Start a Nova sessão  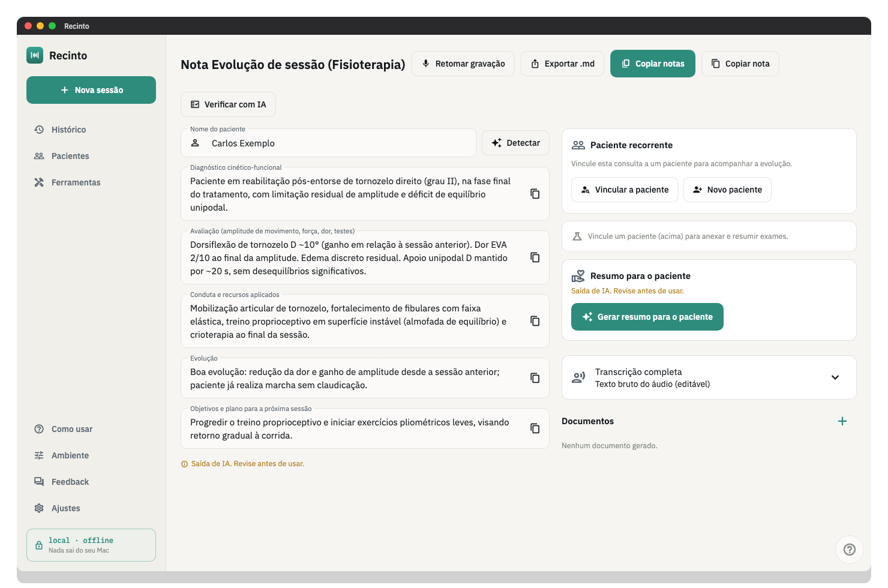point(91,90)
